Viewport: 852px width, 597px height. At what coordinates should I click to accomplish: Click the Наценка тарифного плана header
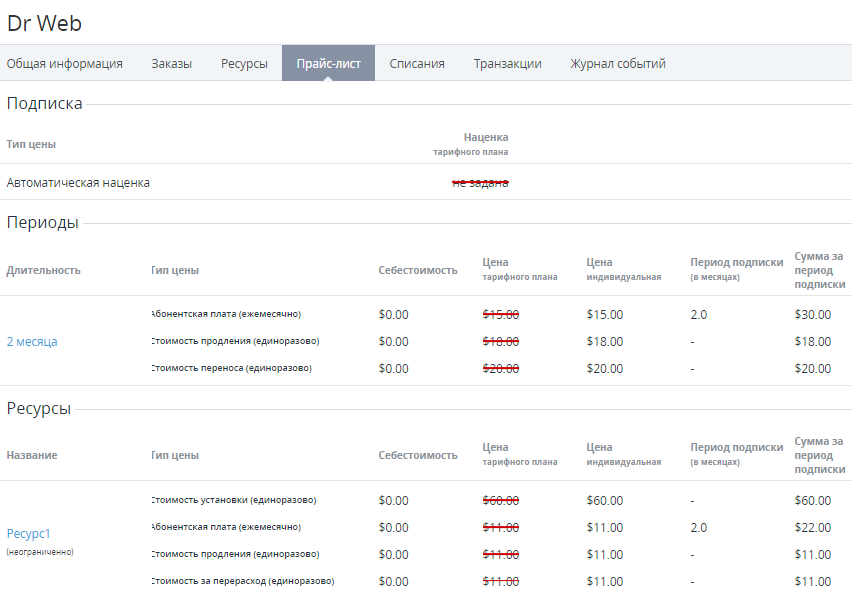pyautogui.click(x=471, y=144)
